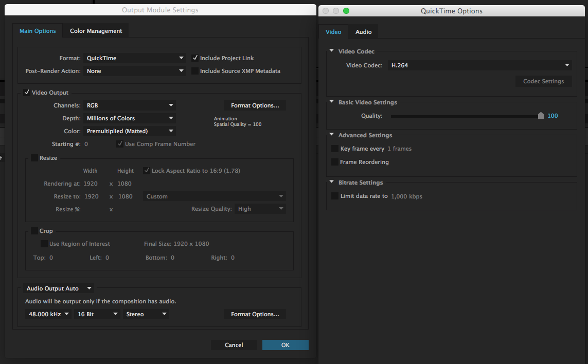
Task: Click the crop Left value
Action: tap(107, 258)
